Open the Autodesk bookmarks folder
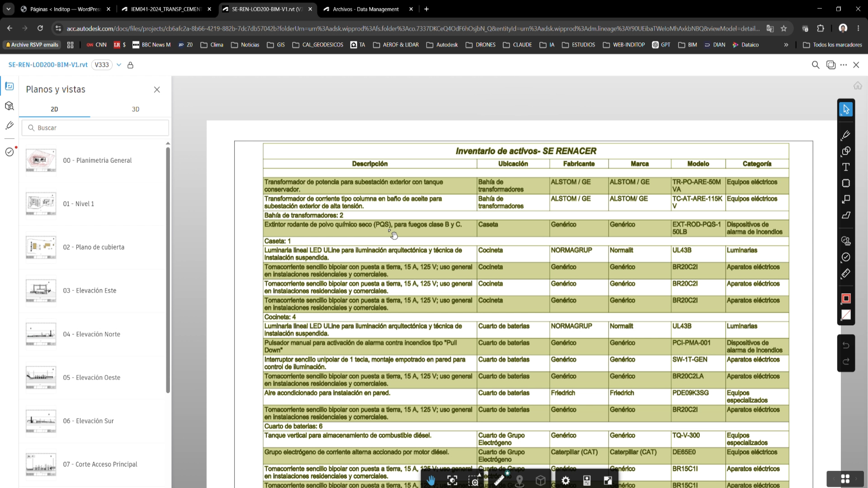Image resolution: width=868 pixels, height=488 pixels. tap(442, 45)
